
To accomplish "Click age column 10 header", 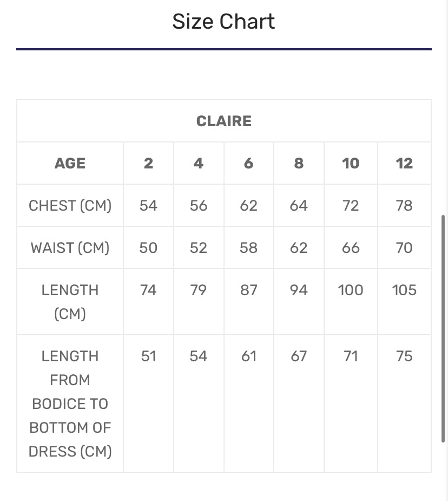I will point(351,163).
